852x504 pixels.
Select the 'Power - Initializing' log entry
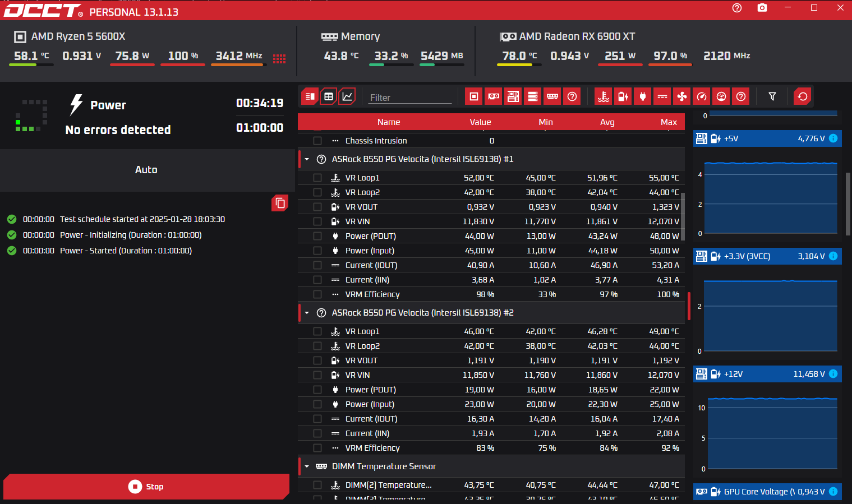coord(131,235)
